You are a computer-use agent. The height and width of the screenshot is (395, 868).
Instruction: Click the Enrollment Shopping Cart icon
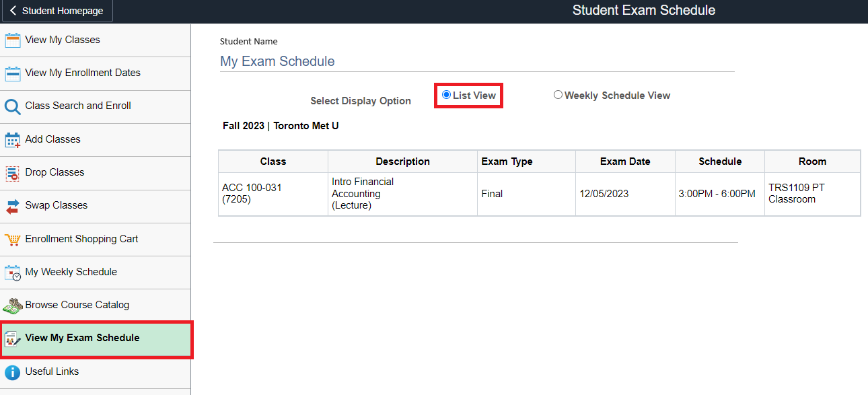pyautogui.click(x=13, y=240)
